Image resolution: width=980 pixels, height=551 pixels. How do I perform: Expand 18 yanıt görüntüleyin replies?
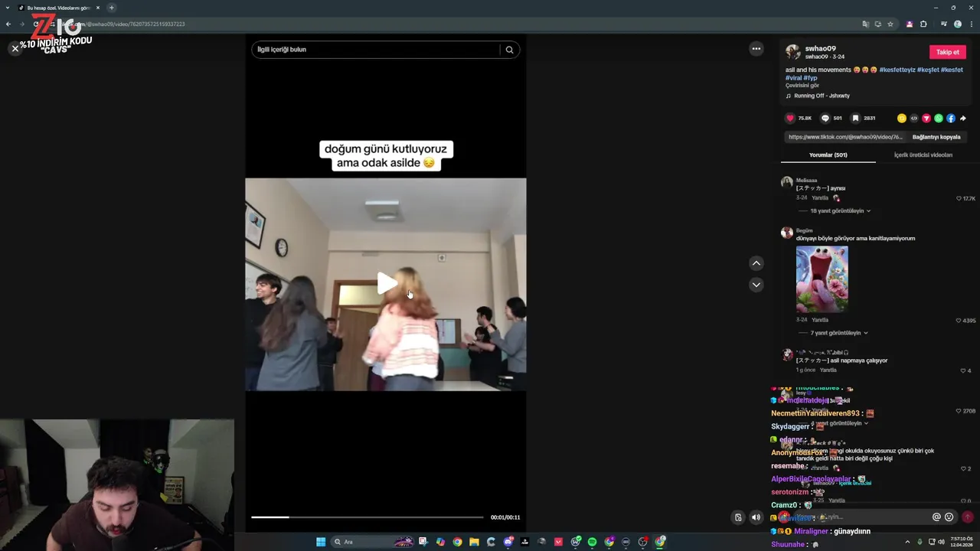841,210
